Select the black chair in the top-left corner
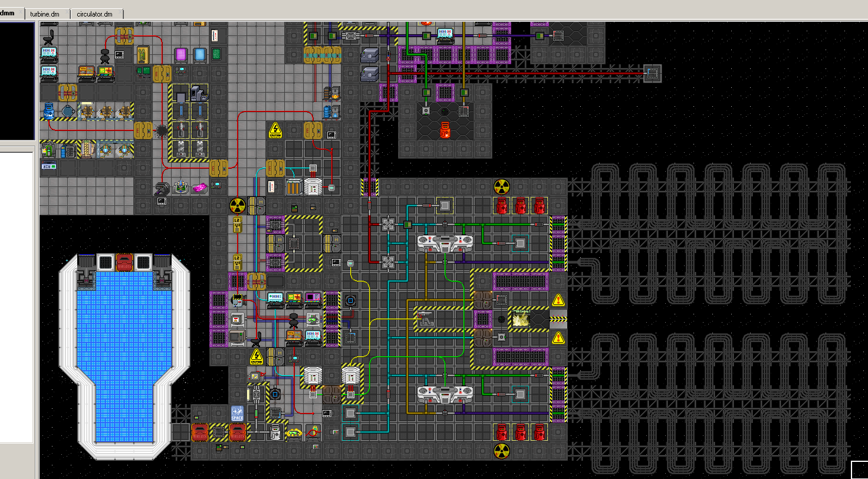 [49, 36]
